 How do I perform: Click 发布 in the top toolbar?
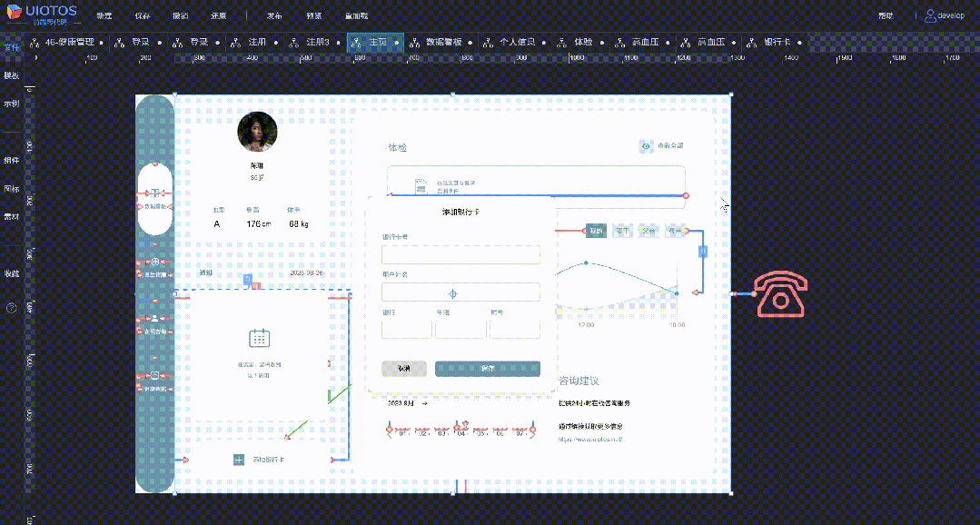pos(273,15)
